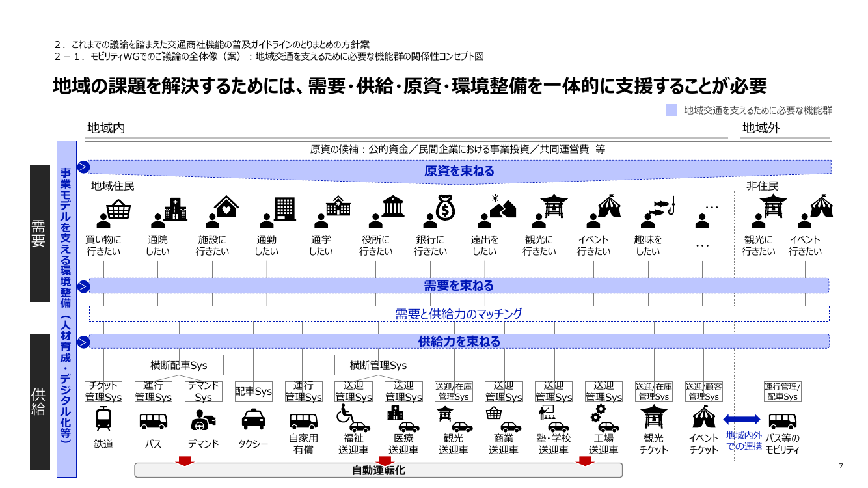
Task: Click the sightseeing ticket shrine icon in supply row
Action: [x=654, y=417]
